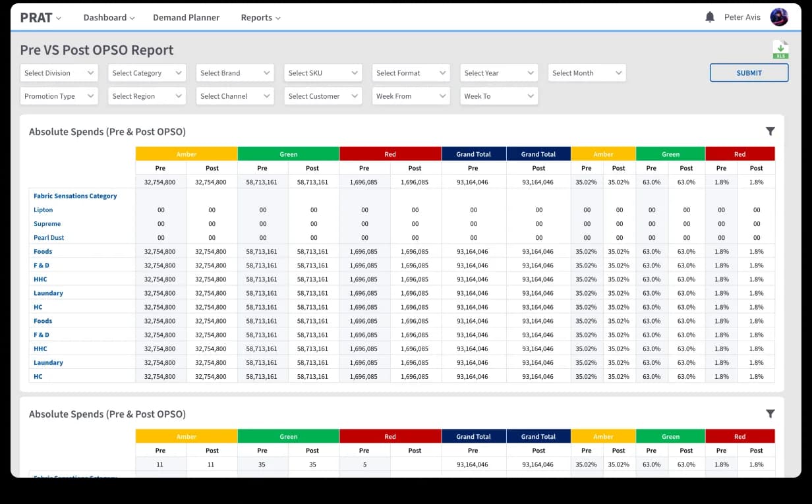Open the Select Region dropdown
Viewport: 812px width, 504px height.
click(147, 96)
